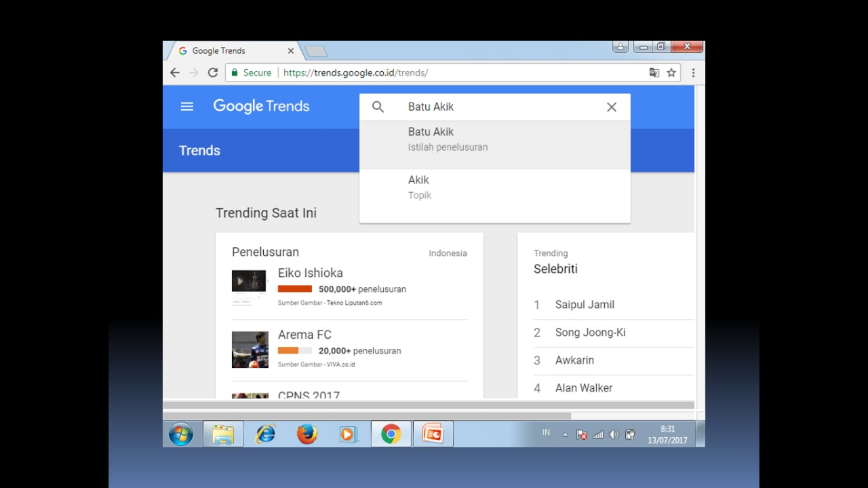Viewport: 868px width, 488px height.
Task: Open the Arema FC trending search
Action: [304, 335]
